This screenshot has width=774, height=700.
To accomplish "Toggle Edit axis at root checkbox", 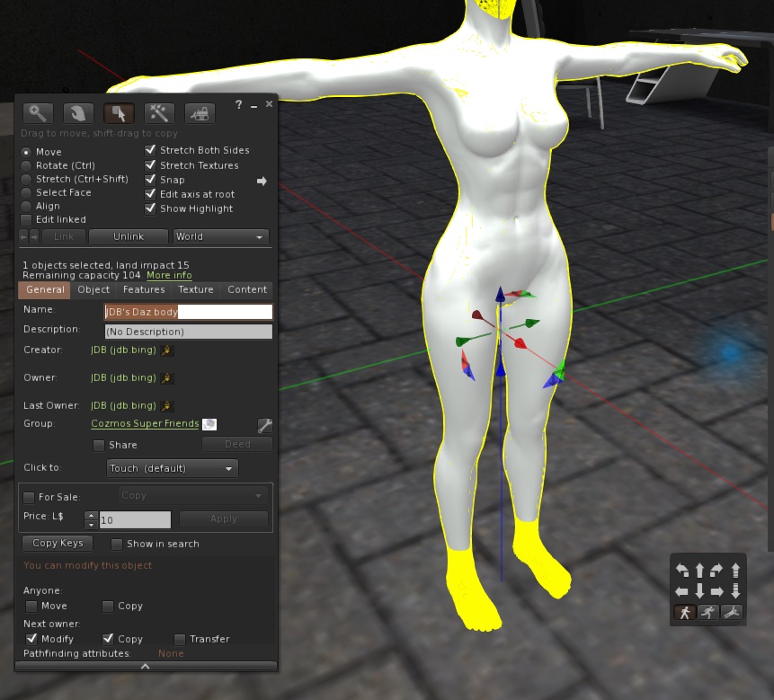I will click(150, 194).
